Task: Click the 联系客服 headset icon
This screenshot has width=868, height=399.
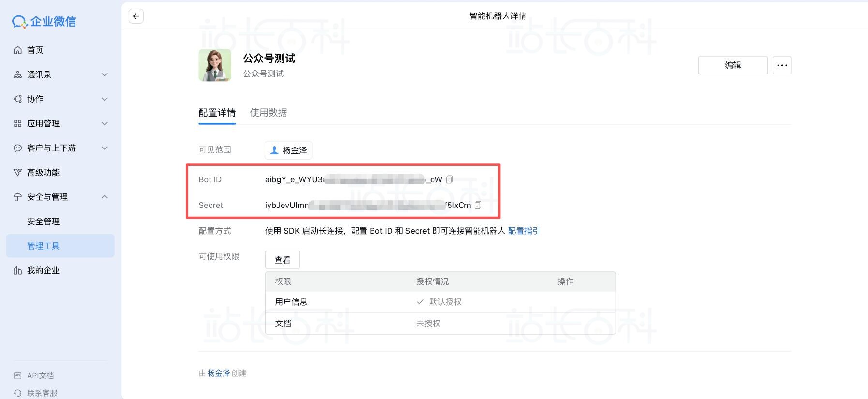Action: tap(18, 393)
